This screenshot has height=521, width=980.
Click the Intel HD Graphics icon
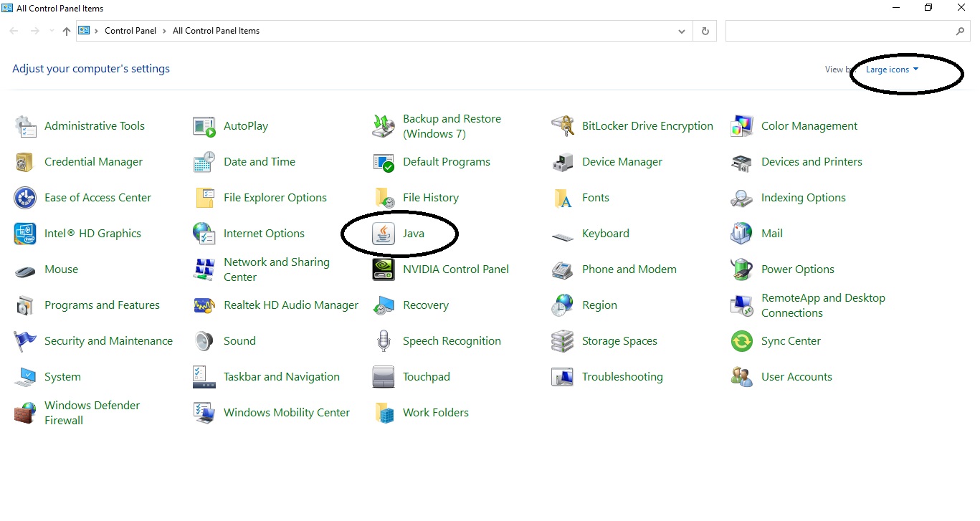click(25, 234)
